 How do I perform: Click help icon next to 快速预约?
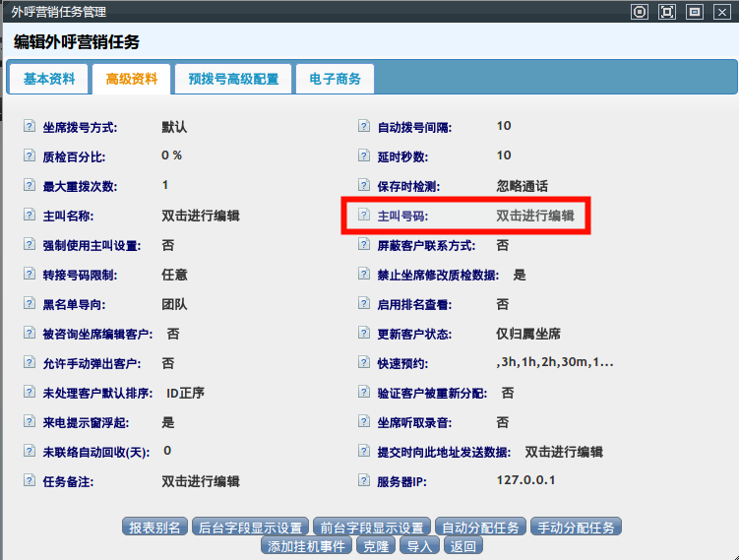(364, 363)
